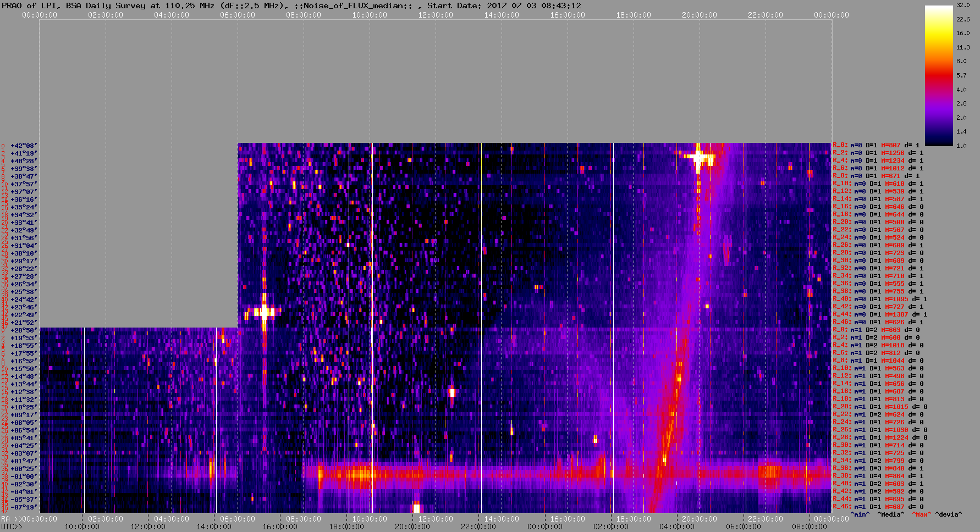Click the row stats line with 'M=592'
Image resolution: width=980 pixels, height=532 pixels.
tap(878, 491)
